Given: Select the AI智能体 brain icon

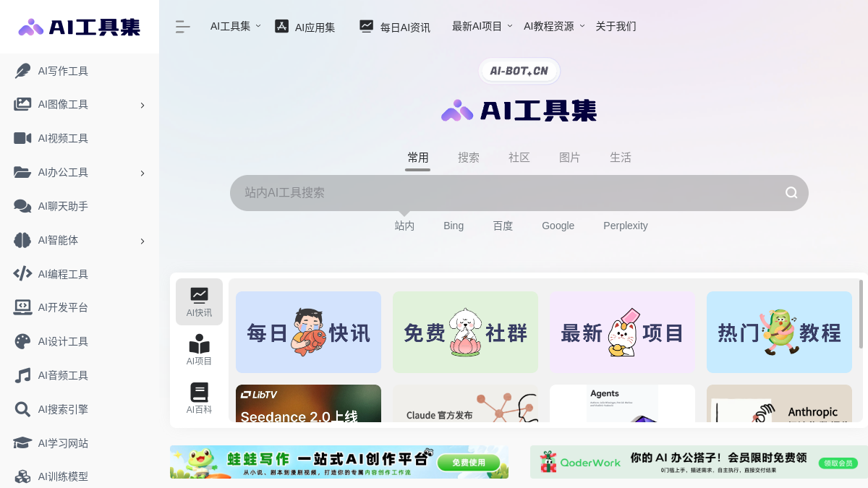Looking at the screenshot, I should point(22,240).
